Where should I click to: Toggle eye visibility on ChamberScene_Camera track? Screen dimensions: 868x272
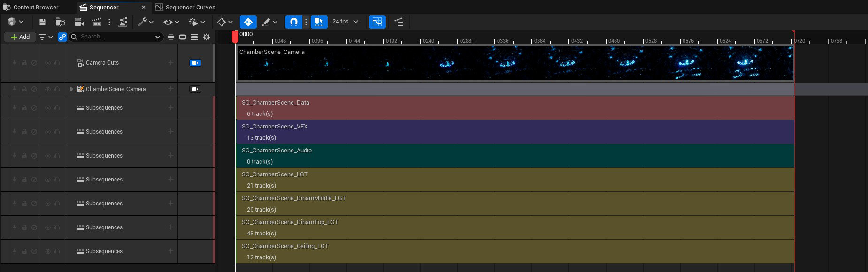[48, 89]
